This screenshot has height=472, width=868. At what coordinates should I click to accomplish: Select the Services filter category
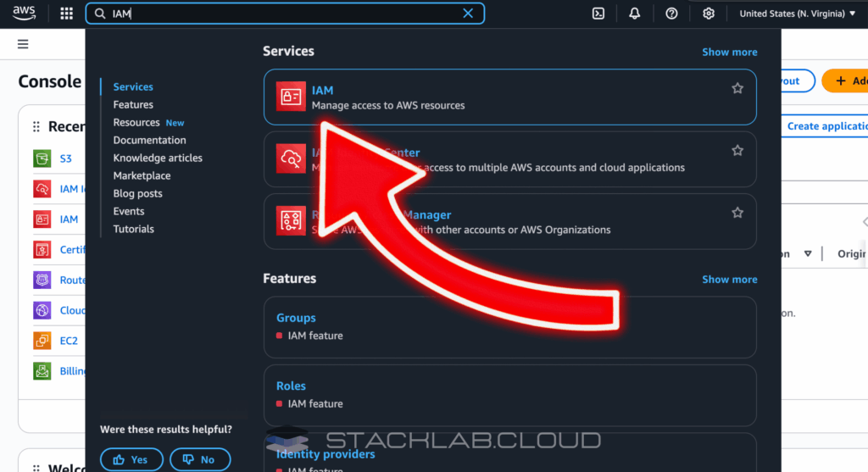tap(133, 87)
